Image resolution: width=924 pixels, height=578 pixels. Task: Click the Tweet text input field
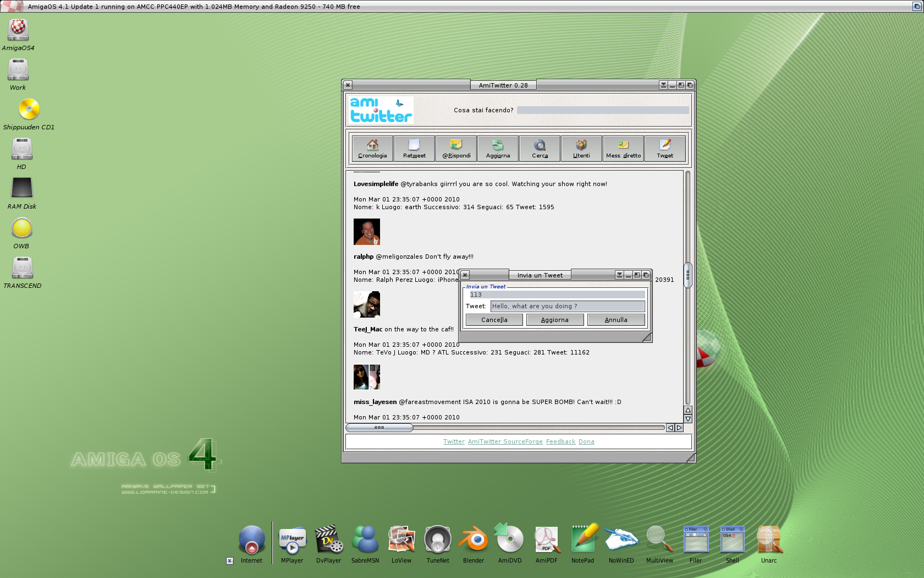568,306
